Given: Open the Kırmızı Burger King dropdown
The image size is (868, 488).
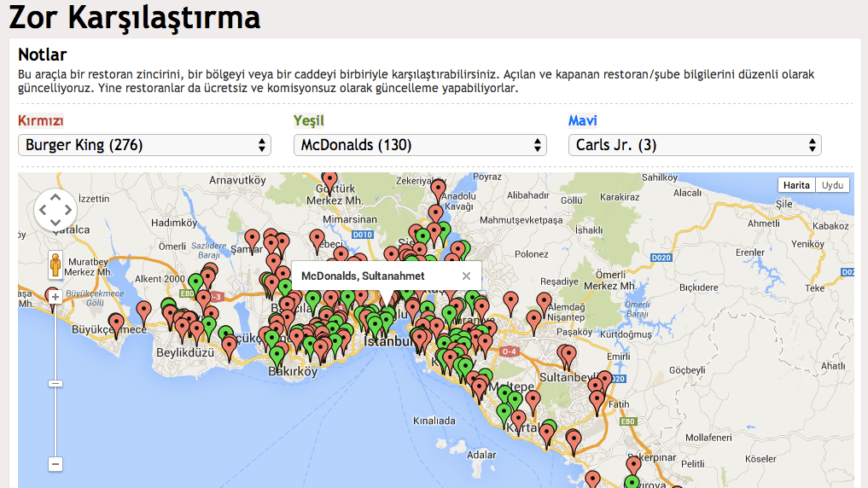Looking at the screenshot, I should point(144,145).
